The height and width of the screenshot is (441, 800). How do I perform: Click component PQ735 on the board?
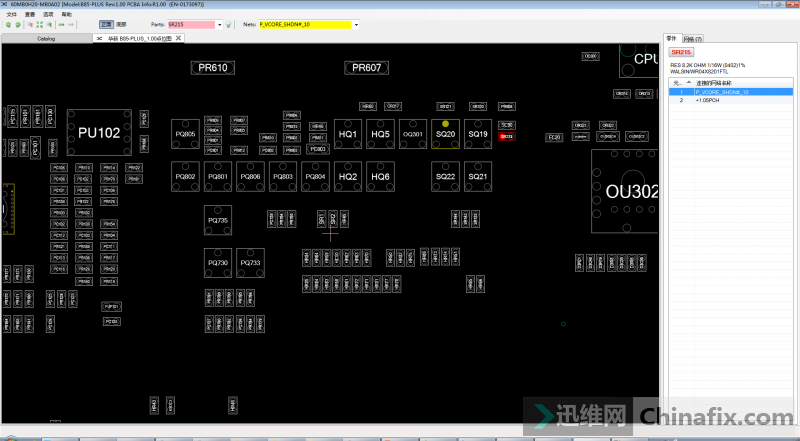pyautogui.click(x=218, y=220)
